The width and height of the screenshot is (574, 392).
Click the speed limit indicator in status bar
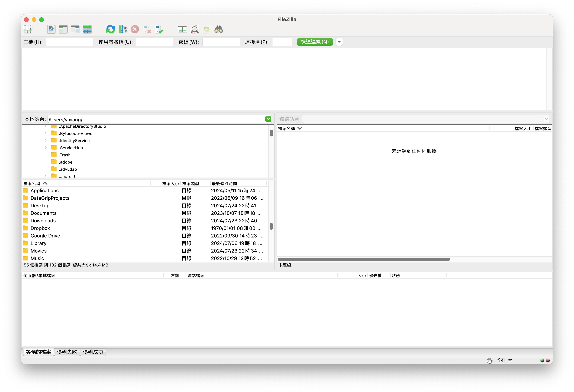pos(490,361)
